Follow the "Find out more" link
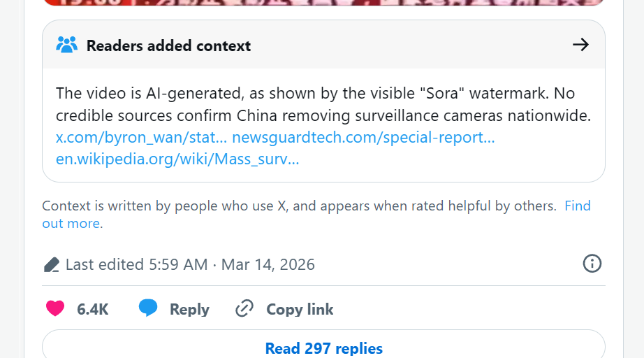The width and height of the screenshot is (644, 358). (x=577, y=206)
